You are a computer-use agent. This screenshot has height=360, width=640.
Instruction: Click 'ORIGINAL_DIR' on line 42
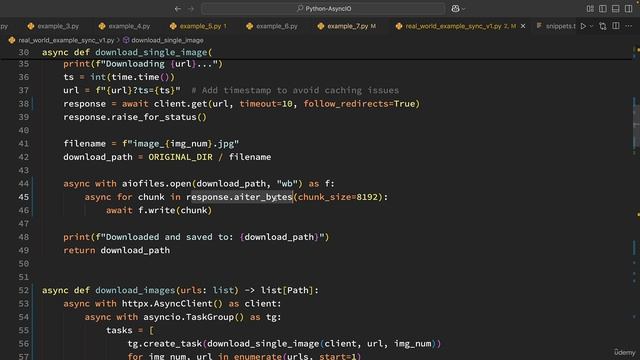click(180, 157)
